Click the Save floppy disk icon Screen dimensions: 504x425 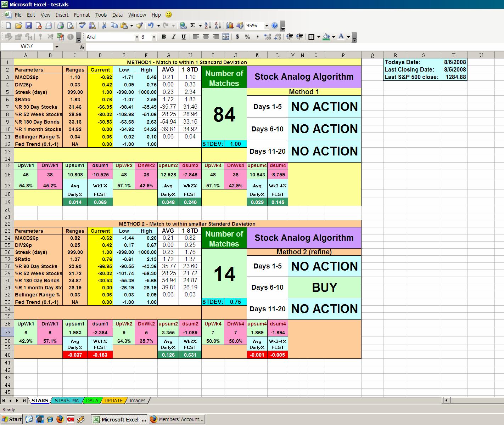29,25
